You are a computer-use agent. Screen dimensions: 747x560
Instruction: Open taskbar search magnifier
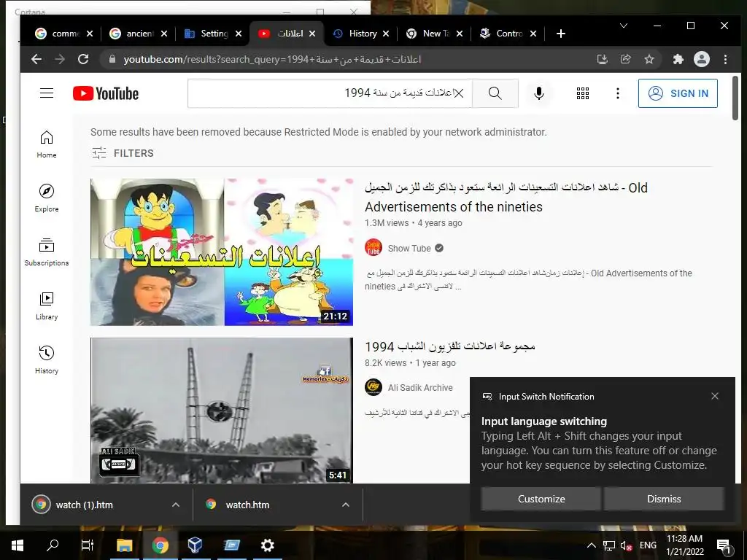(53, 545)
